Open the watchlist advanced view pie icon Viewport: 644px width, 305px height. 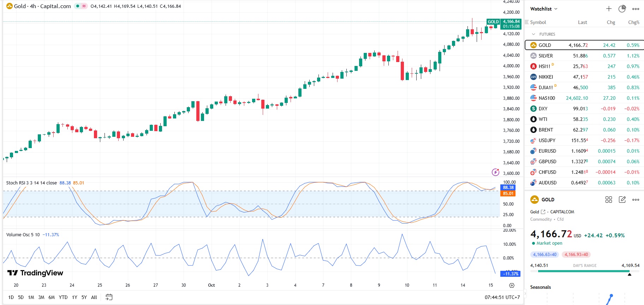pos(622,9)
